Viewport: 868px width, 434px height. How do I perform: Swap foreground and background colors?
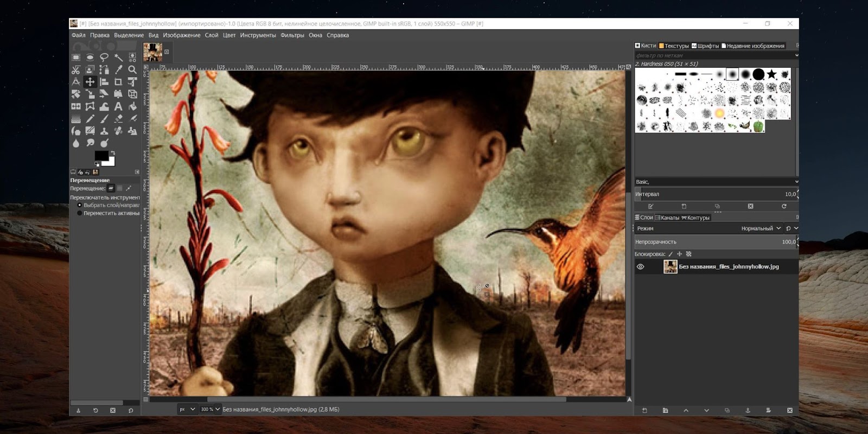112,153
